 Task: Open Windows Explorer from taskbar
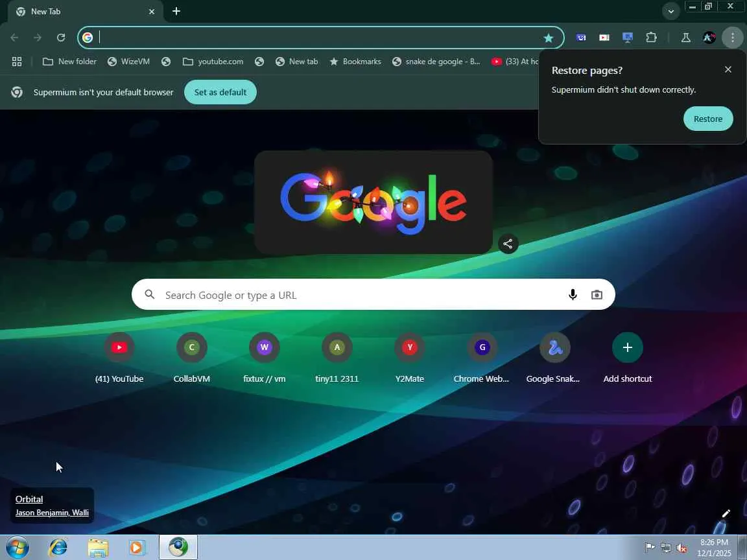coord(98,547)
